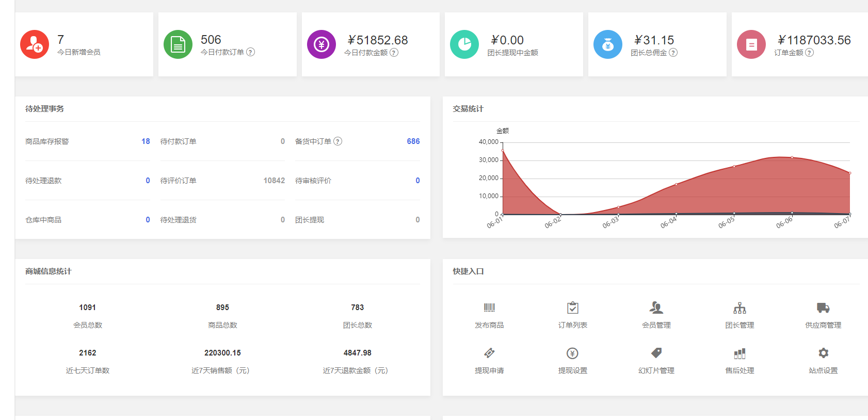Click 06-01 data point on chart
Screen dimensions: 868x420
click(x=503, y=150)
